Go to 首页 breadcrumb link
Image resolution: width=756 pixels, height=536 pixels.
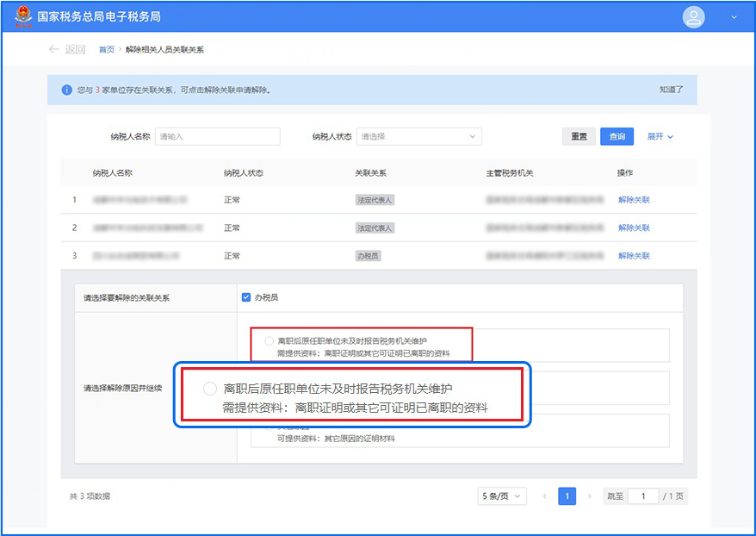click(106, 50)
